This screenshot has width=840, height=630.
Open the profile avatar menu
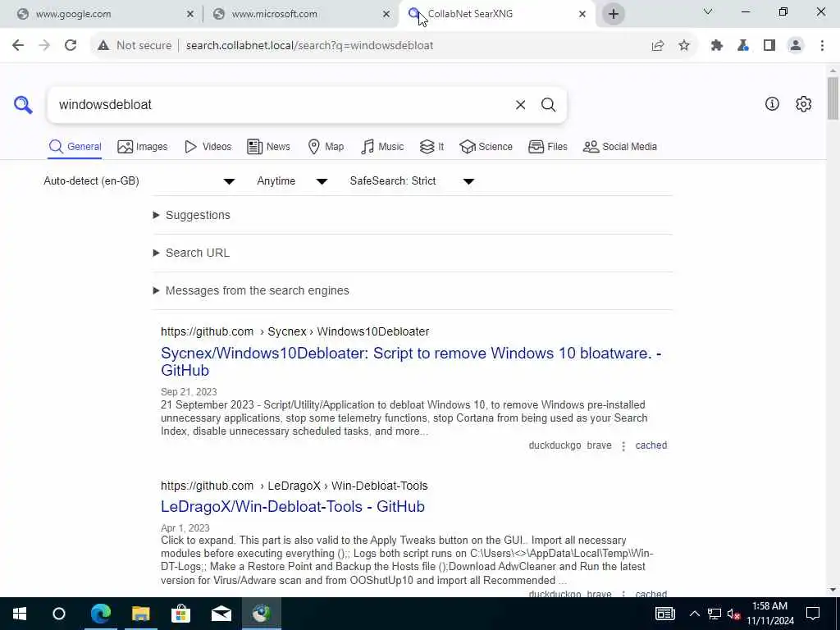pyautogui.click(x=796, y=46)
